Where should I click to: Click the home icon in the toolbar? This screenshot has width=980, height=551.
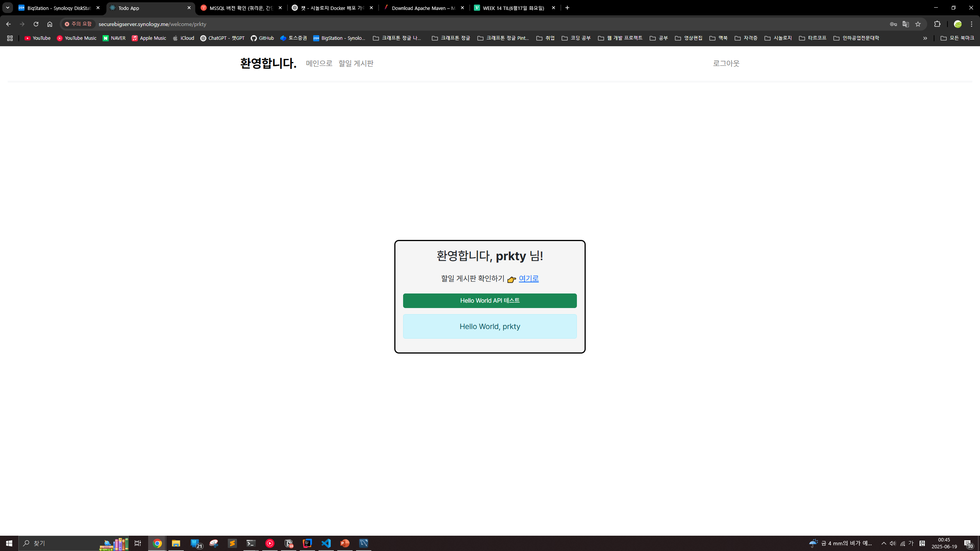50,24
